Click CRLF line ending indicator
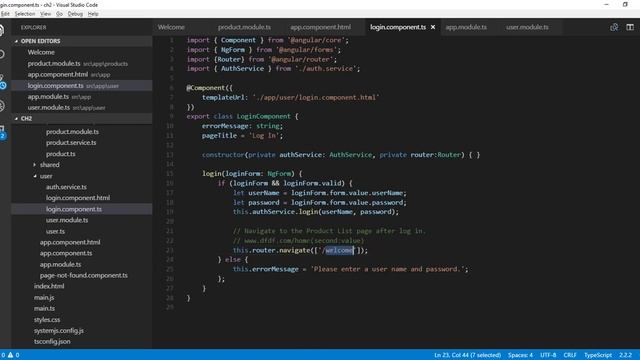Screen dimensions: 640x360 pos(570,355)
